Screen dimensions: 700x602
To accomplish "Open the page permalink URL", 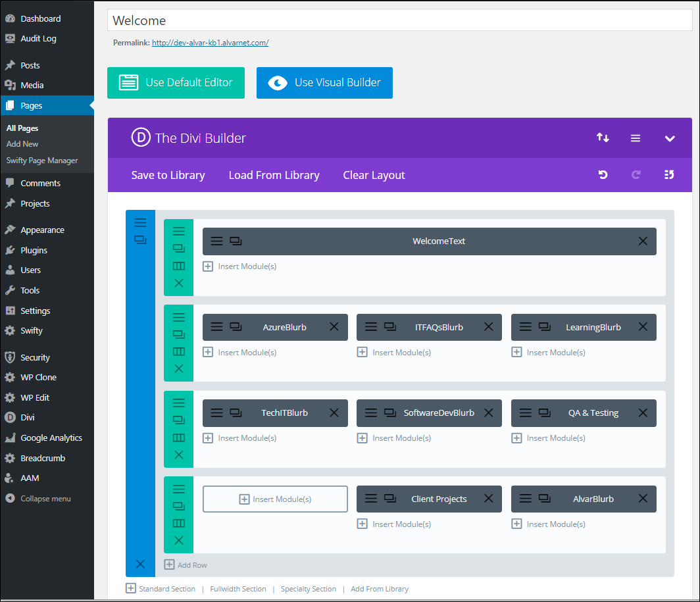I will tap(211, 43).
